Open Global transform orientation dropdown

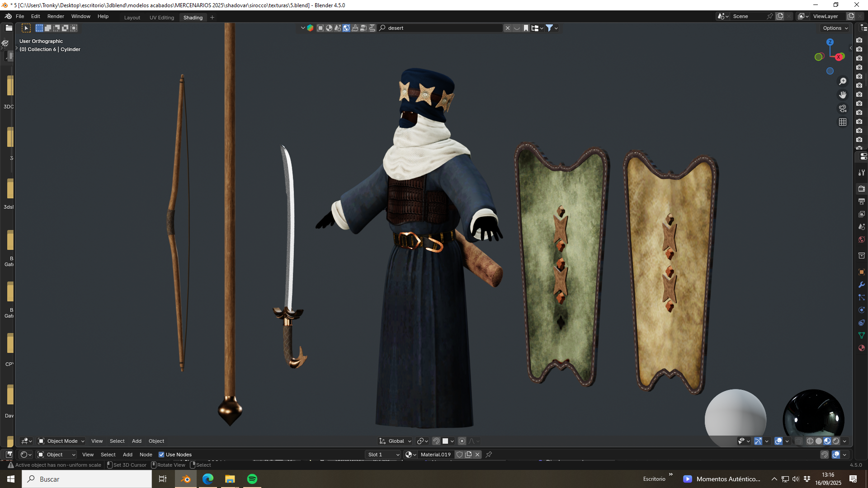396,441
